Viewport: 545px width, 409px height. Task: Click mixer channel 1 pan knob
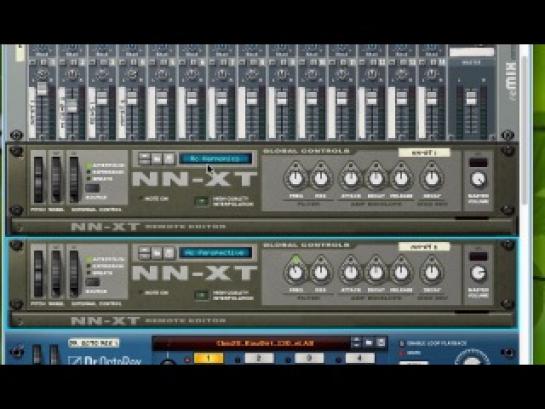click(x=42, y=74)
